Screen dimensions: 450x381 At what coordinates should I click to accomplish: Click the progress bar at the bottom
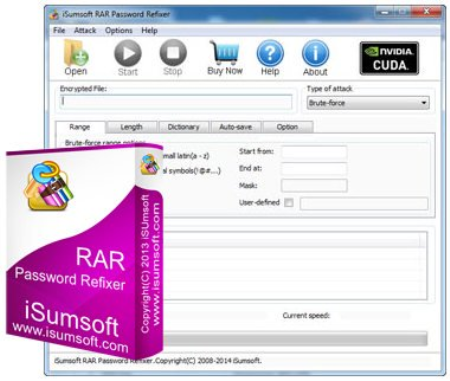click(295, 338)
